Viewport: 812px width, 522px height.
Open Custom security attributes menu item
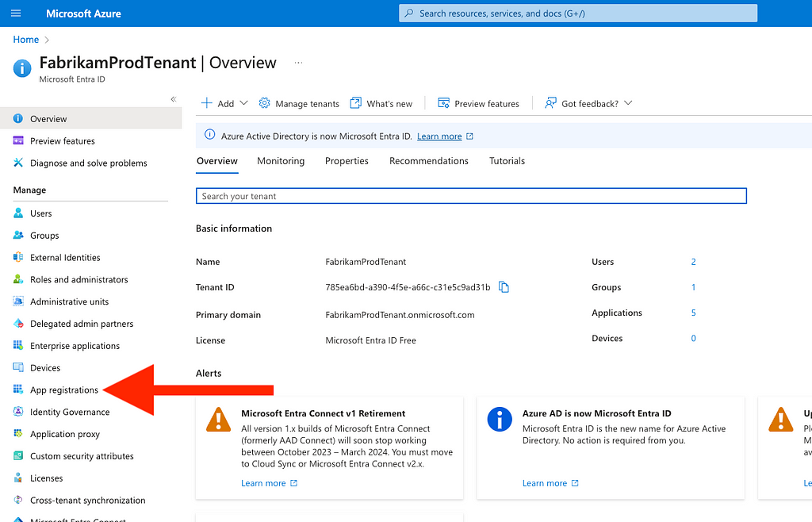click(82, 456)
